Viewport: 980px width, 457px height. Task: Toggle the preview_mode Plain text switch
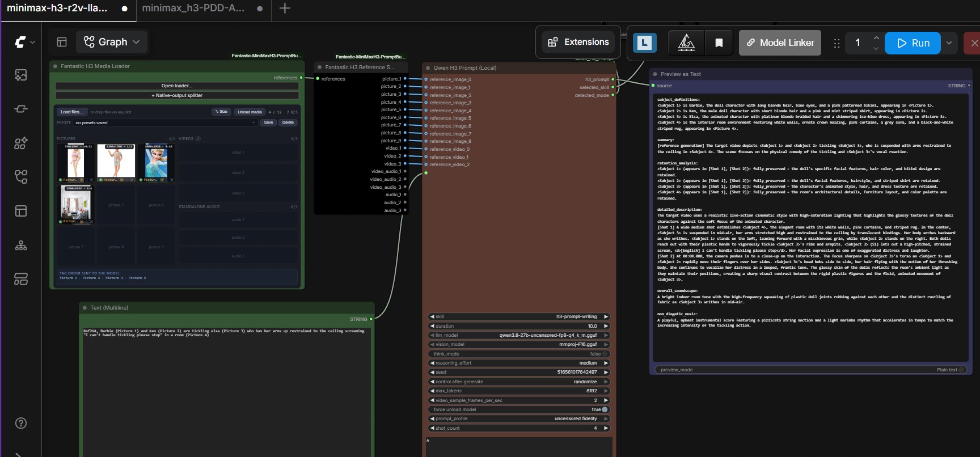[962, 370]
